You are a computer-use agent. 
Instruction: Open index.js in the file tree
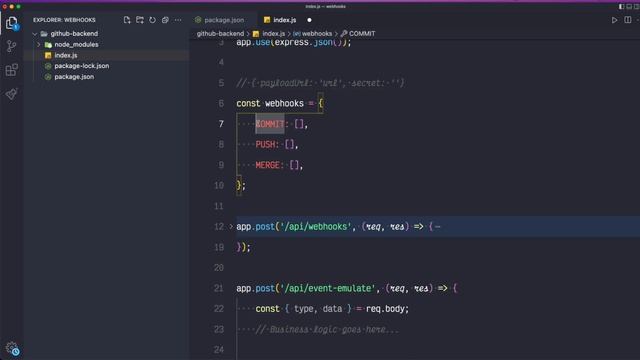[x=66, y=55]
